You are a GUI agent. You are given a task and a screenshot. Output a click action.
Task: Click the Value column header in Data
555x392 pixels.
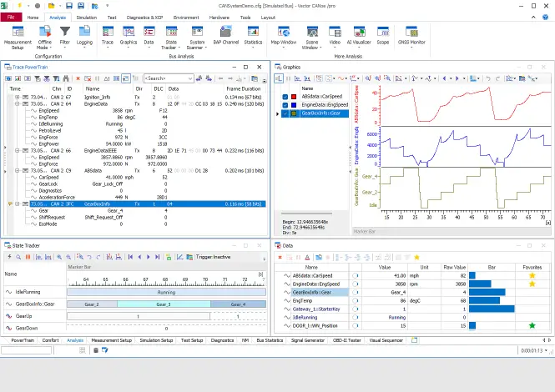pyautogui.click(x=385, y=268)
